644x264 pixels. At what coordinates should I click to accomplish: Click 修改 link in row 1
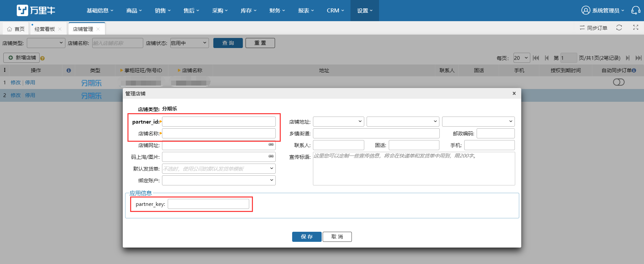click(15, 82)
